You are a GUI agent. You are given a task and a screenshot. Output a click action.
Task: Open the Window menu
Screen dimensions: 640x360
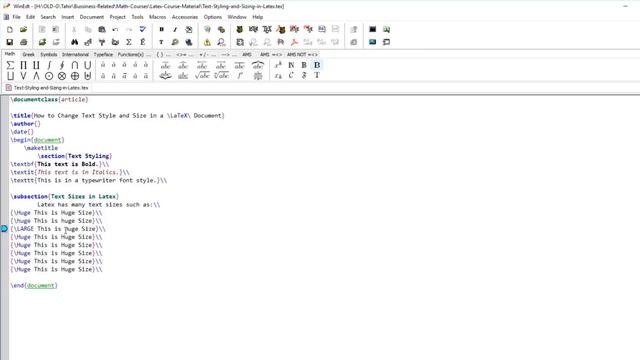pos(237,17)
